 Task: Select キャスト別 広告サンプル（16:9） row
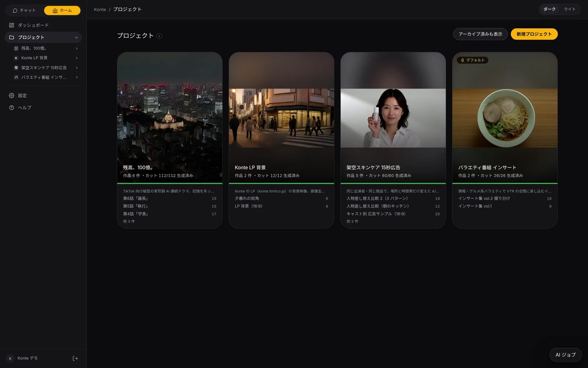[x=393, y=214]
